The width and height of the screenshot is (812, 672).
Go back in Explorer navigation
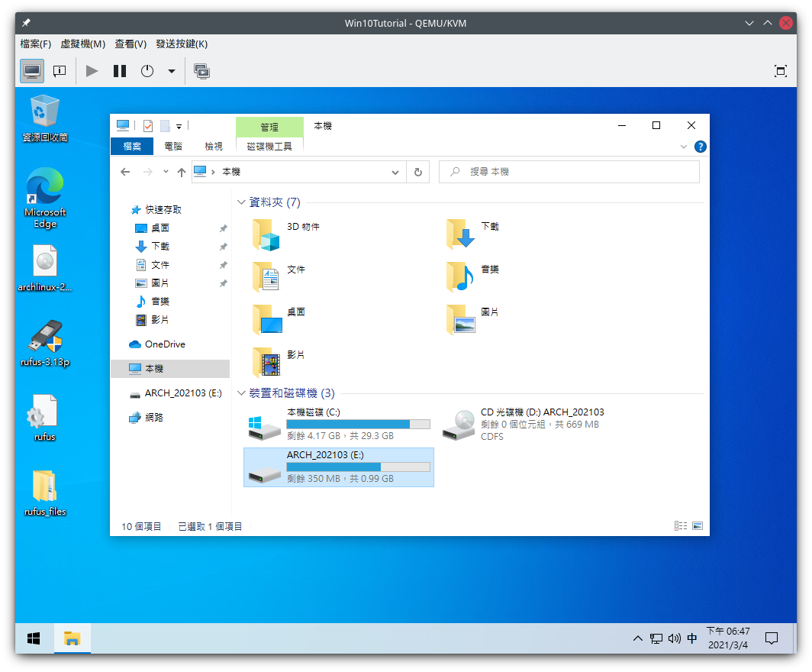coord(125,172)
